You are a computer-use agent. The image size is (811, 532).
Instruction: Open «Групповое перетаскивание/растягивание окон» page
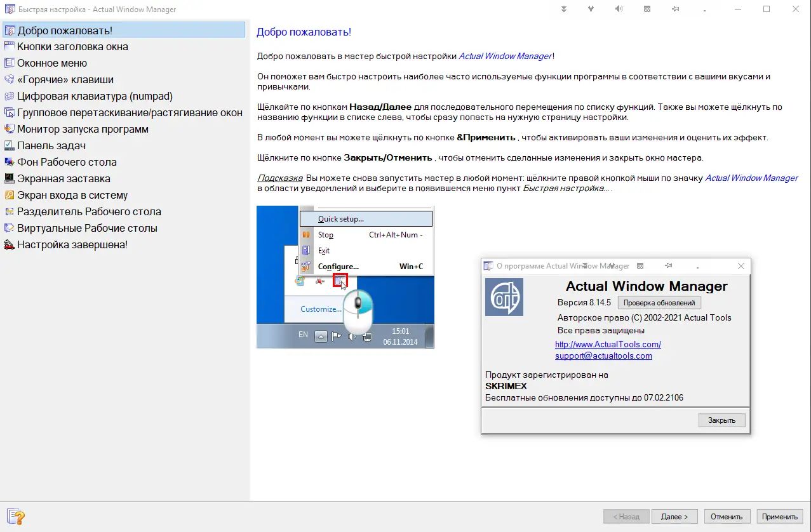(x=124, y=112)
